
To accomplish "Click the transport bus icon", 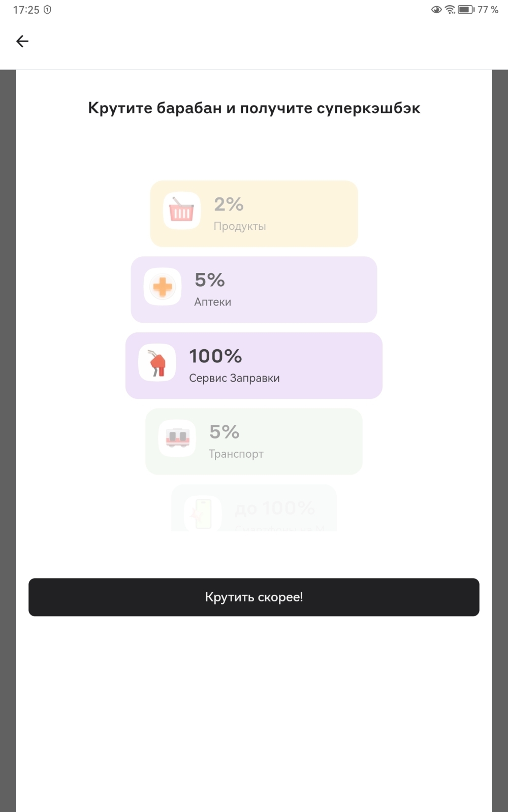I will pyautogui.click(x=177, y=438).
